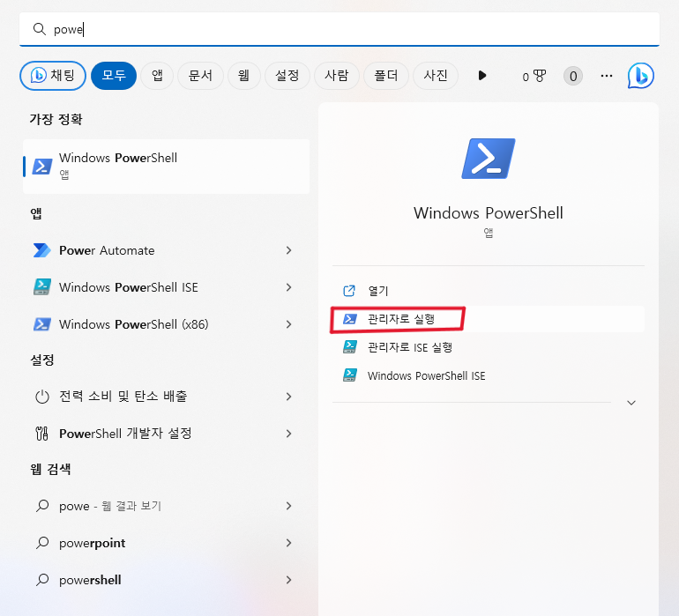Switch to the 사람 filter tab
Viewport: 679px width, 616px height.
pos(337,76)
